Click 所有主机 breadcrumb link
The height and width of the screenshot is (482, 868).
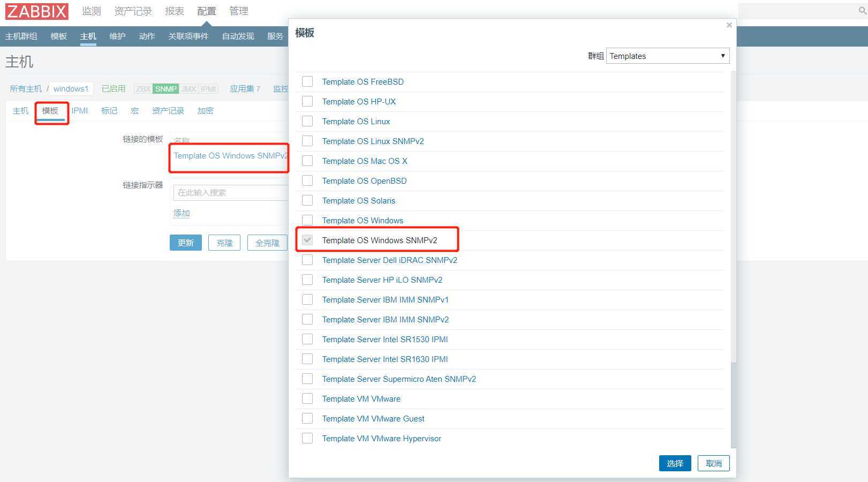point(26,88)
